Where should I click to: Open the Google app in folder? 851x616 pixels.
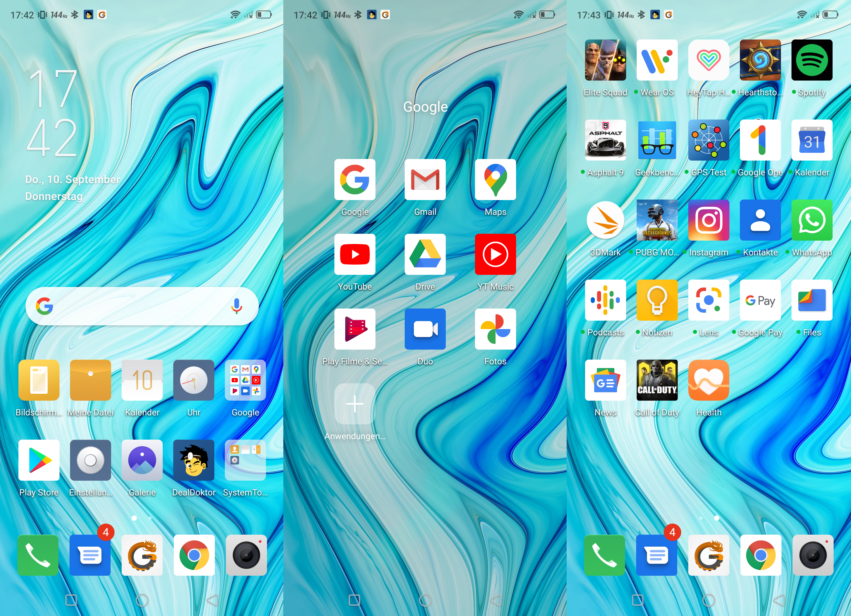tap(355, 179)
